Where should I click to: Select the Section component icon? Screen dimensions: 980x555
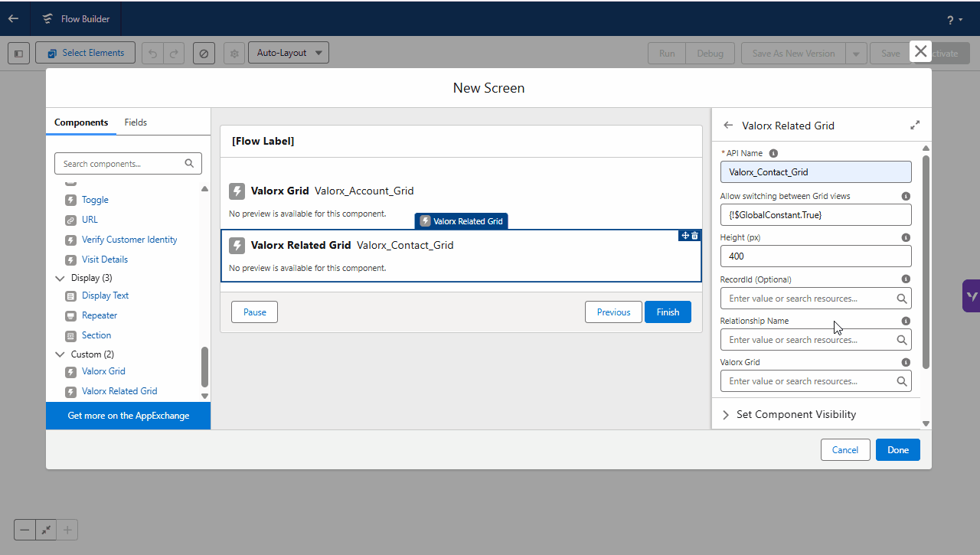click(70, 335)
